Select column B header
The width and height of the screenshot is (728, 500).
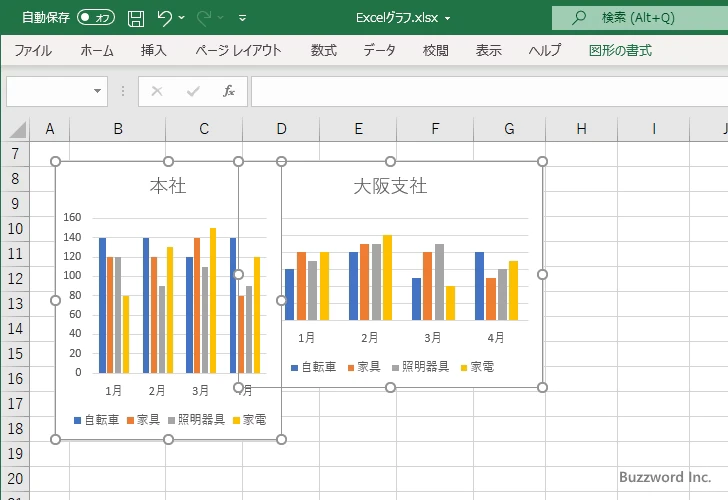(x=118, y=129)
